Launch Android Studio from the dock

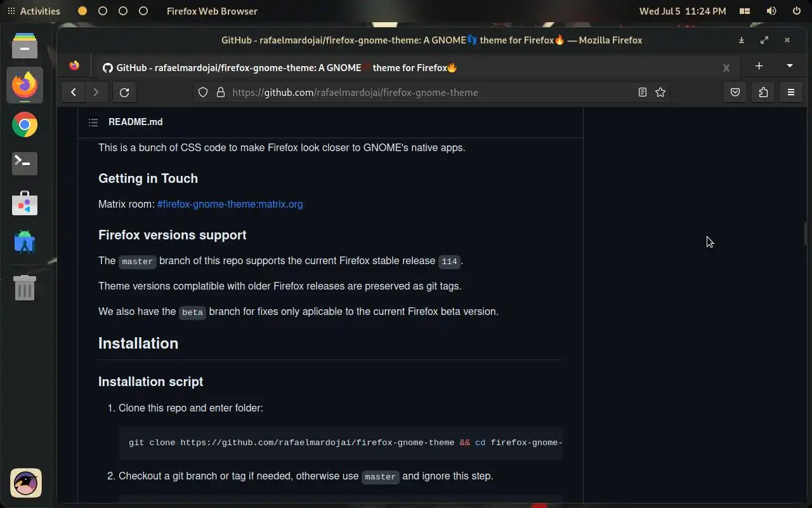pos(25,242)
